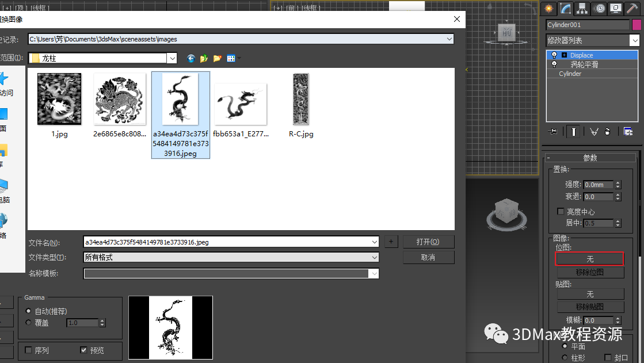This screenshot has height=363, width=644.
Task: Close the image selection dialog
Action: (x=457, y=19)
